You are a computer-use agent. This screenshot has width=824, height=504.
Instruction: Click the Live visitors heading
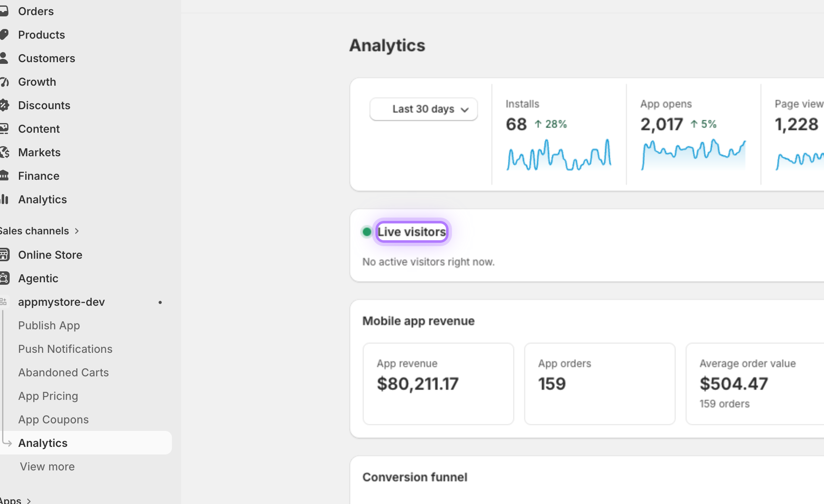(x=412, y=232)
